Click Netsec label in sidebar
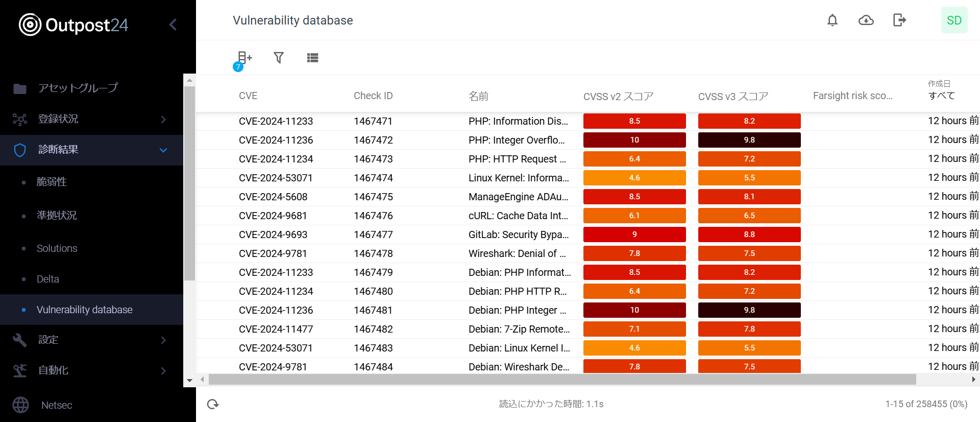This screenshot has height=422, width=980. (x=57, y=405)
